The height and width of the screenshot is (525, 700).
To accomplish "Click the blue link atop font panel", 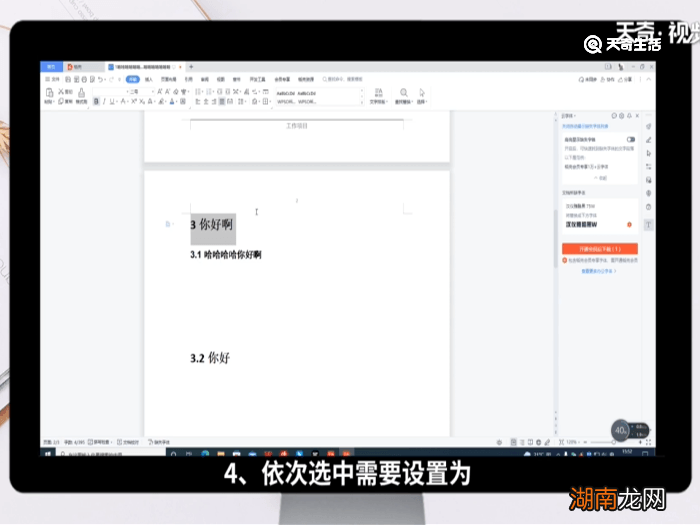I will coord(585,126).
